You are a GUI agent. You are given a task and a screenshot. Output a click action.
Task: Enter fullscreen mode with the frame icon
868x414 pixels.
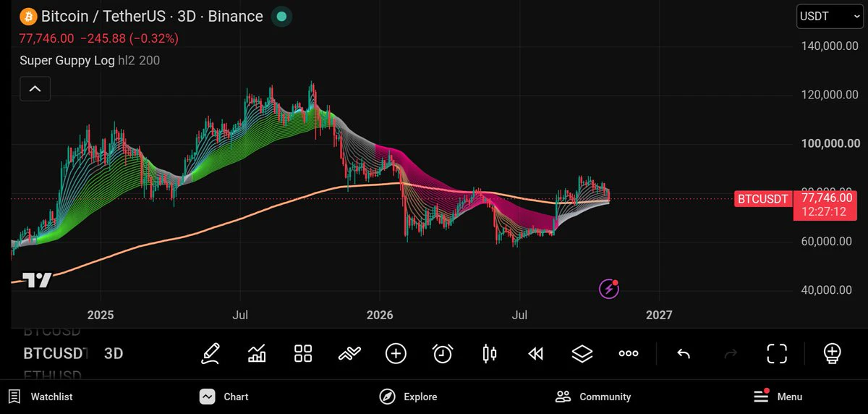[777, 353]
